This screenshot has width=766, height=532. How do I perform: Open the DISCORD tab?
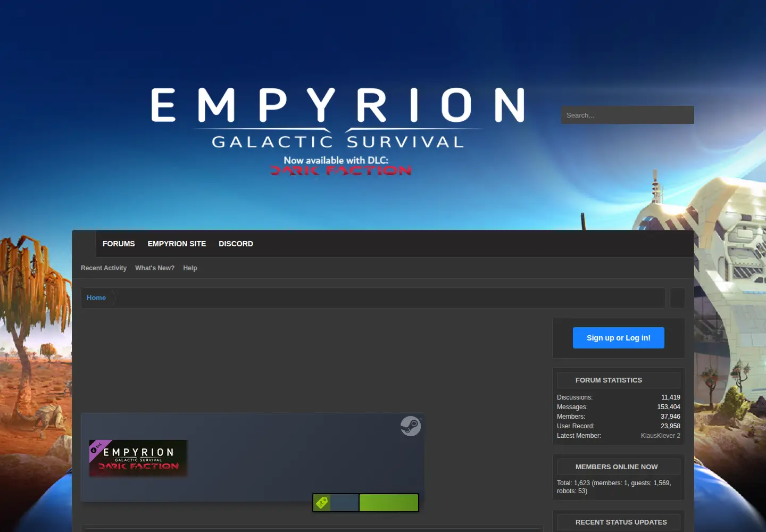[236, 244]
